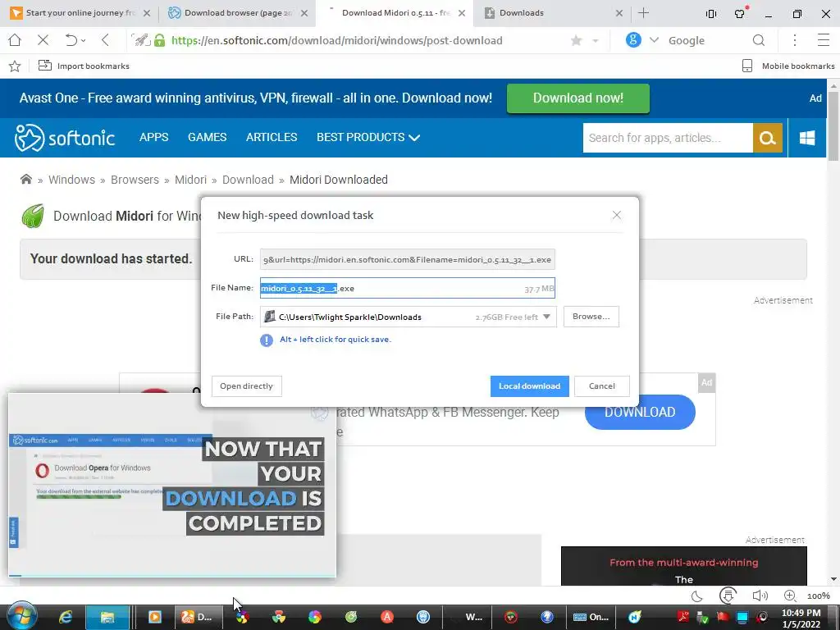Click Avast 'Download now!' green button
This screenshot has height=630, width=840.
pyautogui.click(x=578, y=98)
